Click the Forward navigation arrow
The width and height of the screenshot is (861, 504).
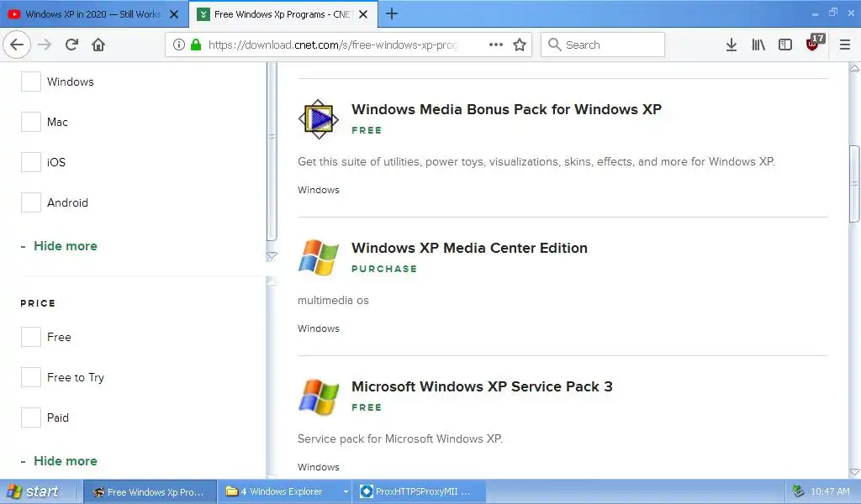tap(45, 45)
